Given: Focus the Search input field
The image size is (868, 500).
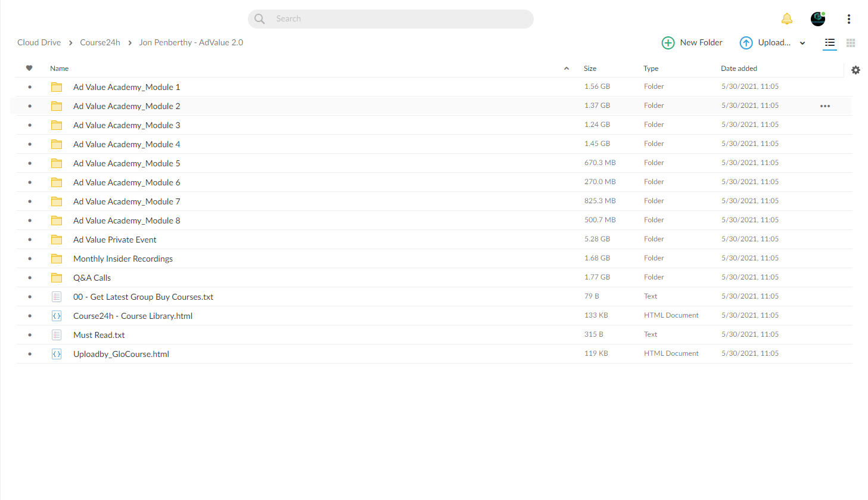Looking at the screenshot, I should 391,19.
